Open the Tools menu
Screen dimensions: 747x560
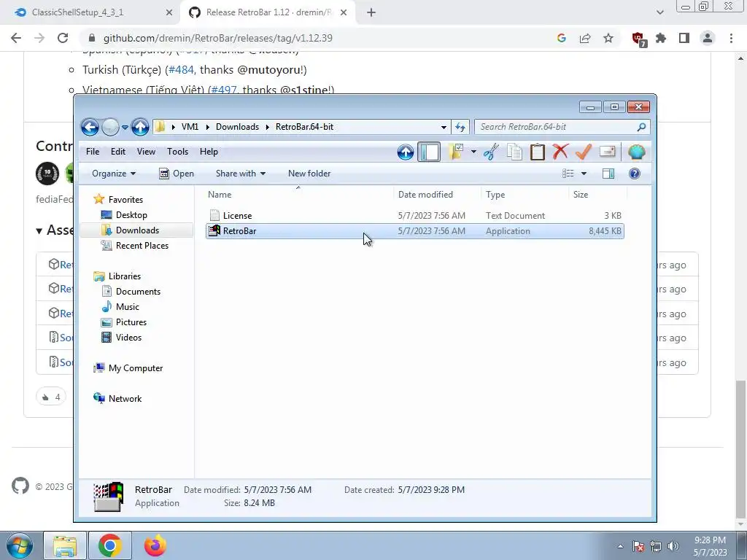(177, 152)
